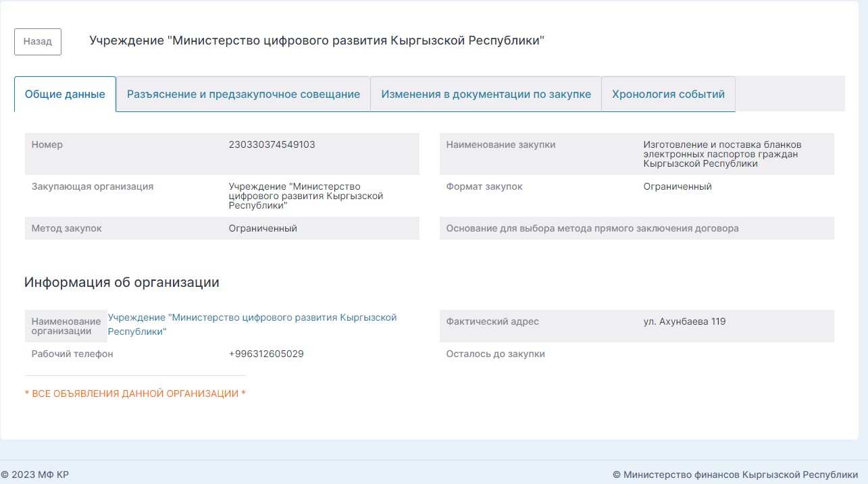
Task: Click the Формат закупок label
Action: [x=484, y=187]
